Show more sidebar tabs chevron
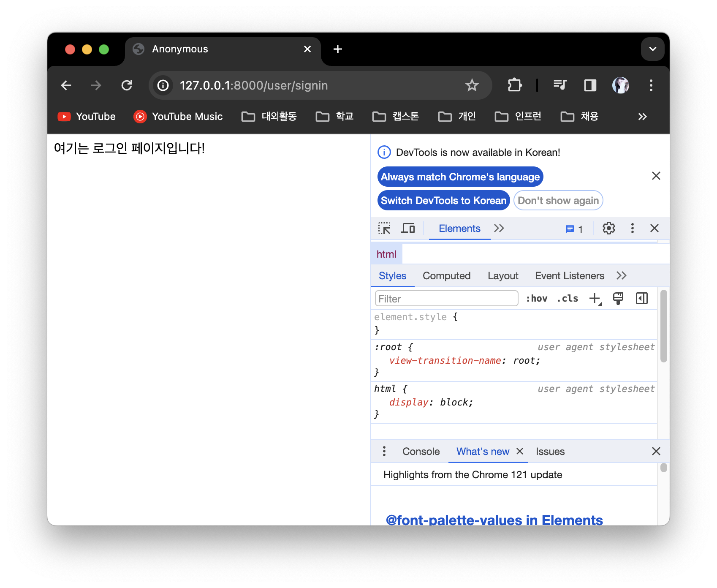Image resolution: width=717 pixels, height=588 pixels. [621, 276]
